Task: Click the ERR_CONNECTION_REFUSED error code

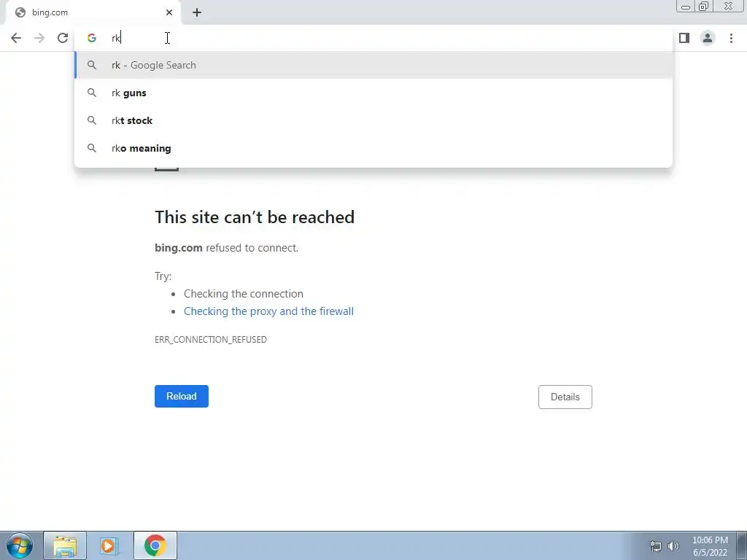Action: coord(211,340)
